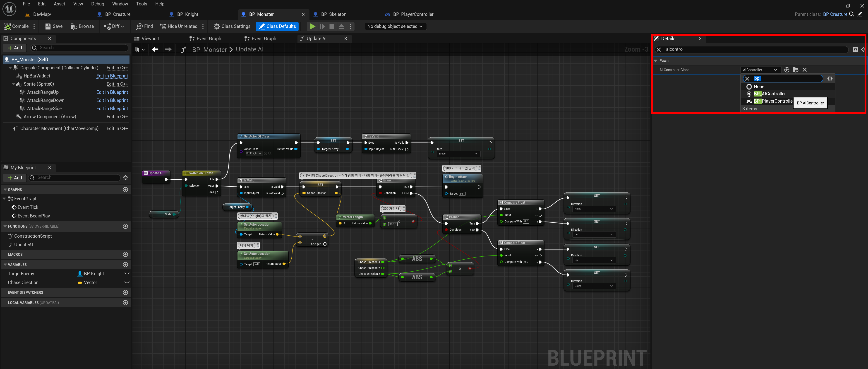This screenshot has width=868, height=369.
Task: Click the Components search field
Action: click(x=79, y=48)
